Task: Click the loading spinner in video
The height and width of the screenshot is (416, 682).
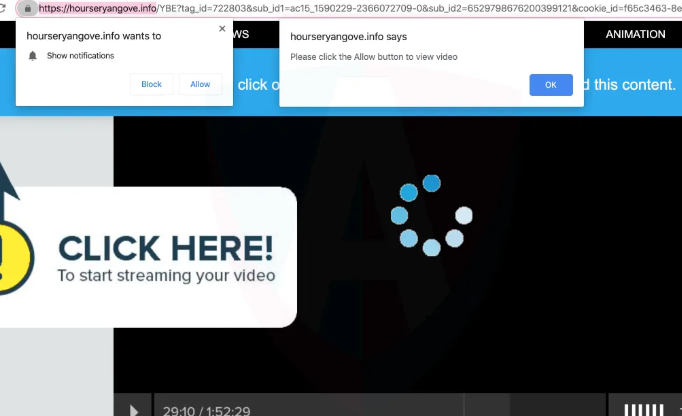Action: pyautogui.click(x=431, y=215)
